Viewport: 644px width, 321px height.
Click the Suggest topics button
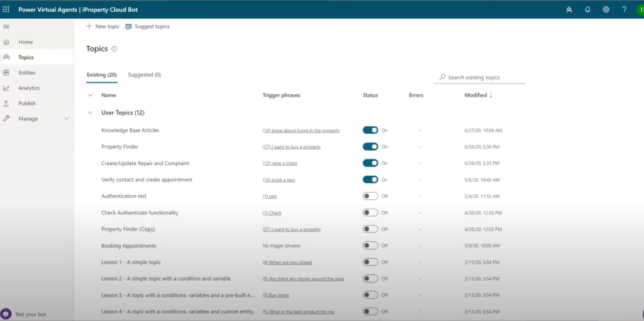point(147,26)
